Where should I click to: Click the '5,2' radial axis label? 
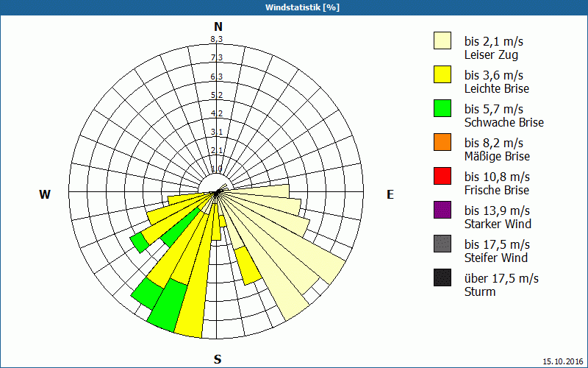pos(216,95)
